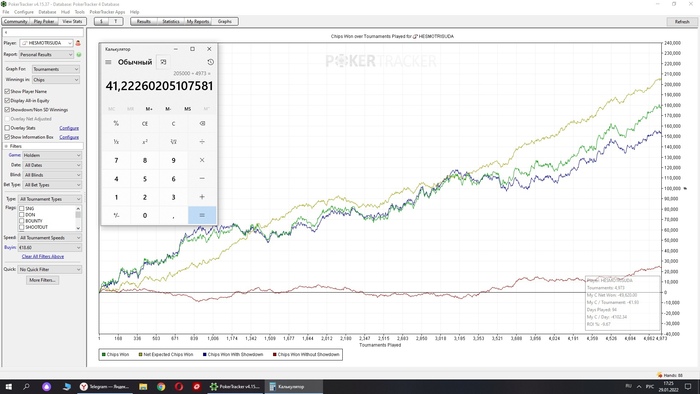The height and width of the screenshot is (394, 700).
Task: Click Clear All Filters Above link
Action: 43,257
